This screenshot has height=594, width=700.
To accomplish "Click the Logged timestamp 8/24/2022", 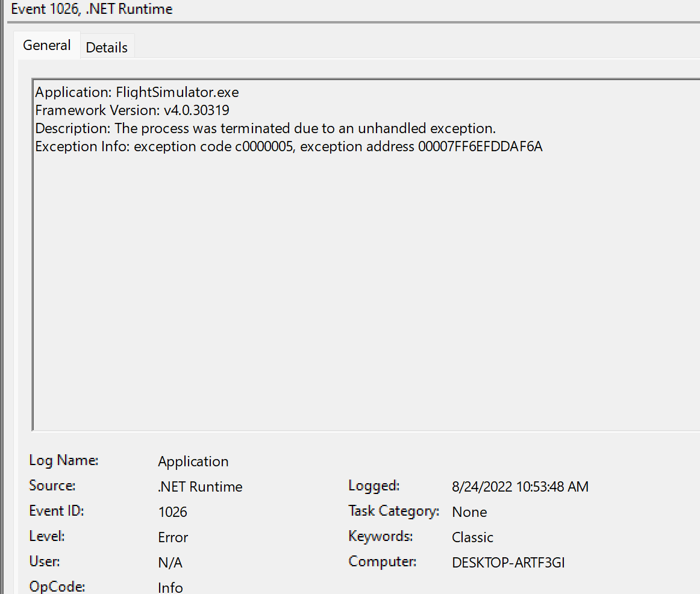I will 520,486.
